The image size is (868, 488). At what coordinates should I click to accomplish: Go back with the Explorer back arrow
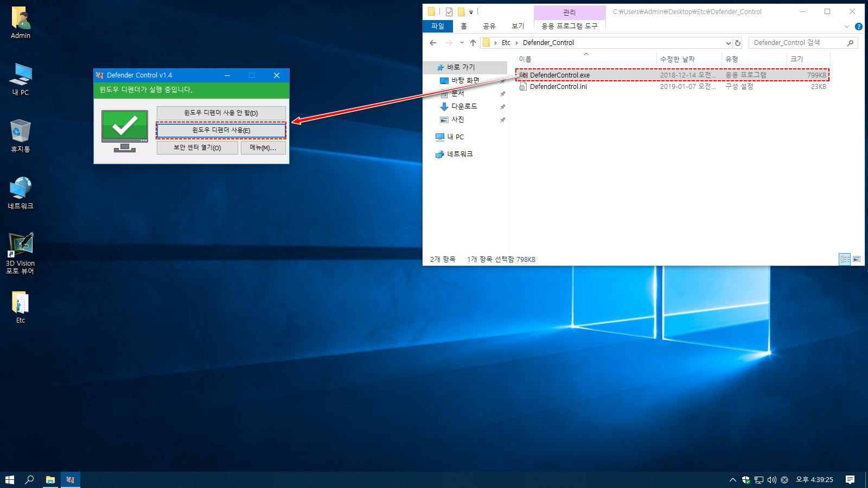[x=433, y=43]
